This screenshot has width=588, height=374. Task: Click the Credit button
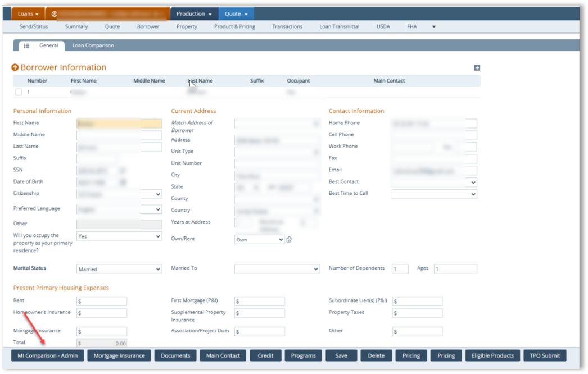[x=265, y=355]
